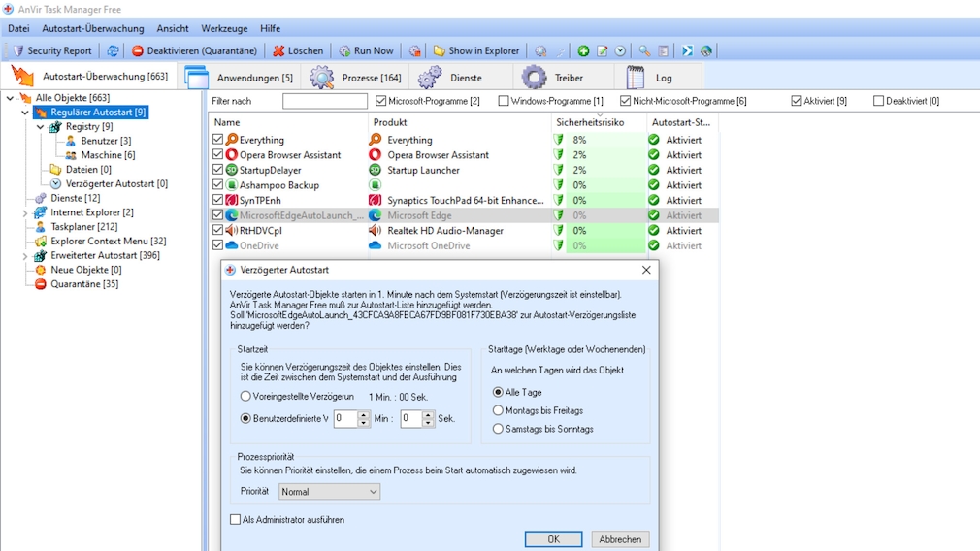Viewport: 980px width, 551px height.
Task: Click the Löschen toolbar button
Action: (x=298, y=50)
